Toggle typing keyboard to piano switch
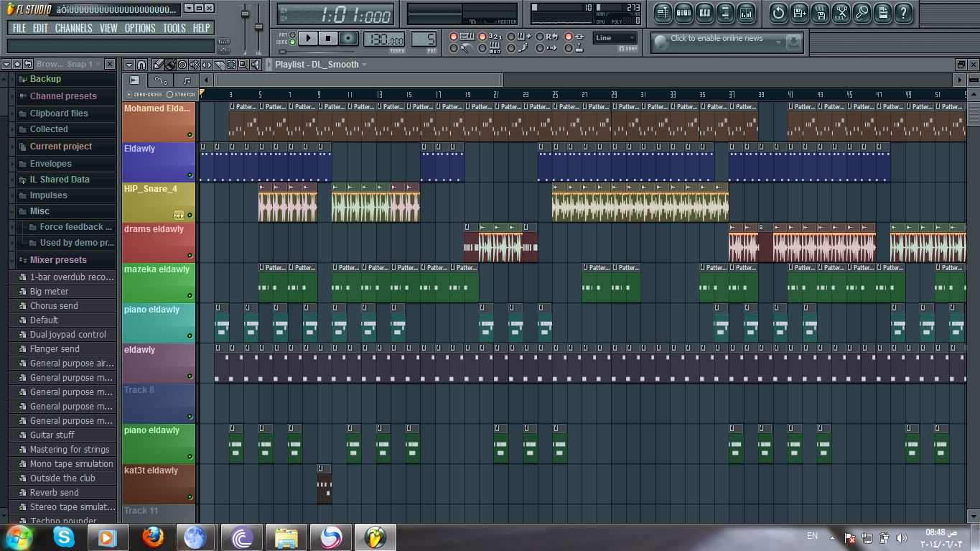 coord(454,37)
